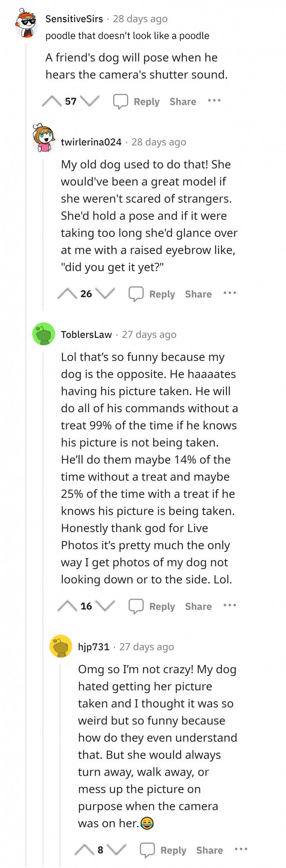286x868 pixels.
Task: Reply to SensitiveSirs' comment
Action: point(137,101)
